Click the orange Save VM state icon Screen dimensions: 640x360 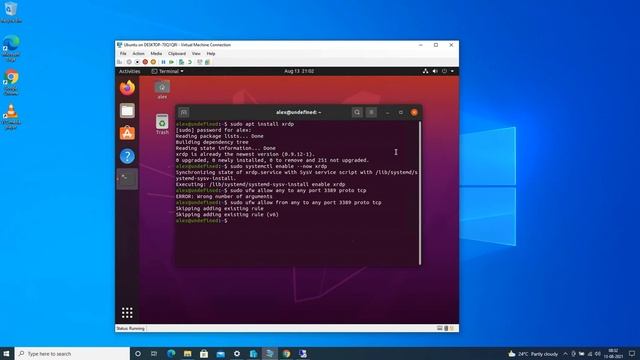[153, 62]
